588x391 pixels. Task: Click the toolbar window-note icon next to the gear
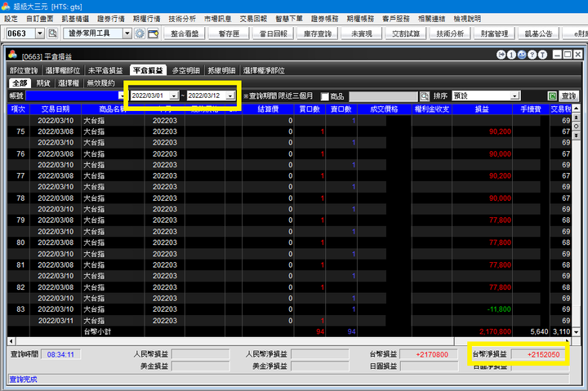[153, 33]
